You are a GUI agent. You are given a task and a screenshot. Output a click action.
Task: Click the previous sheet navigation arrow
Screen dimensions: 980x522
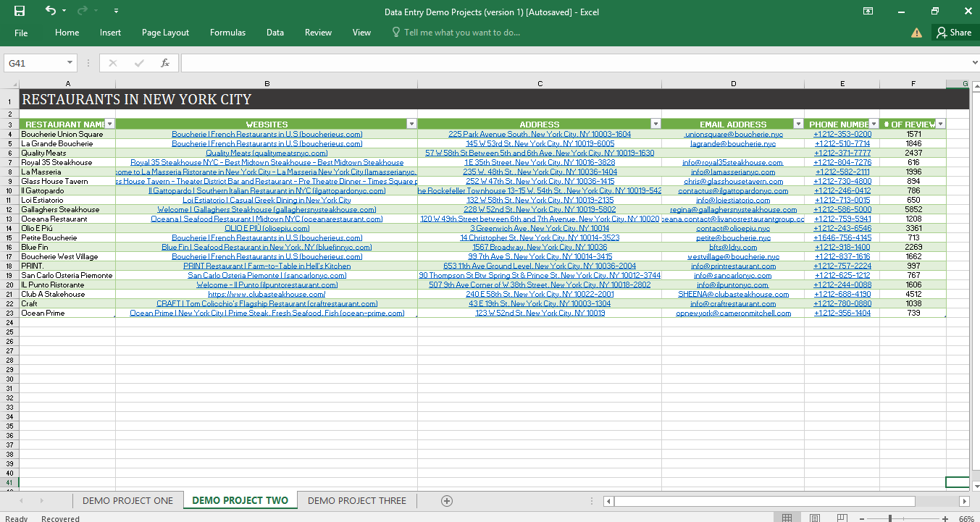pyautogui.click(x=21, y=500)
